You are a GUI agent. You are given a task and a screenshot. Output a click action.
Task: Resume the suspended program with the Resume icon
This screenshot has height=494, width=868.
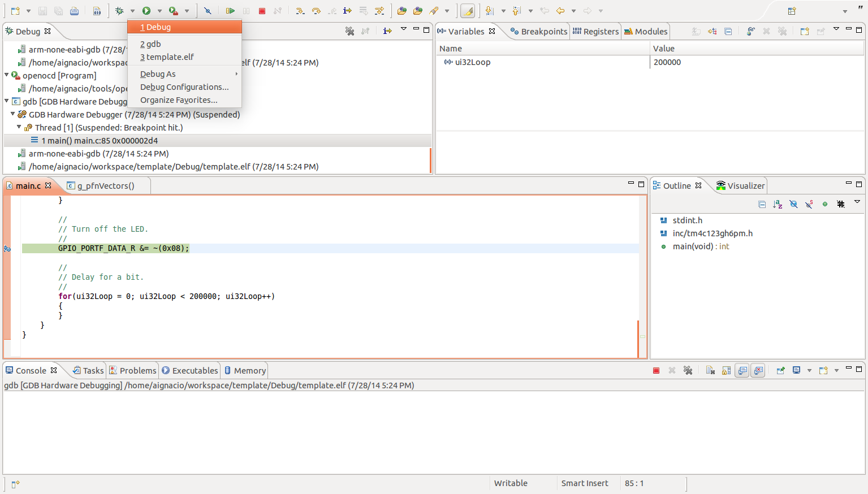pyautogui.click(x=230, y=10)
